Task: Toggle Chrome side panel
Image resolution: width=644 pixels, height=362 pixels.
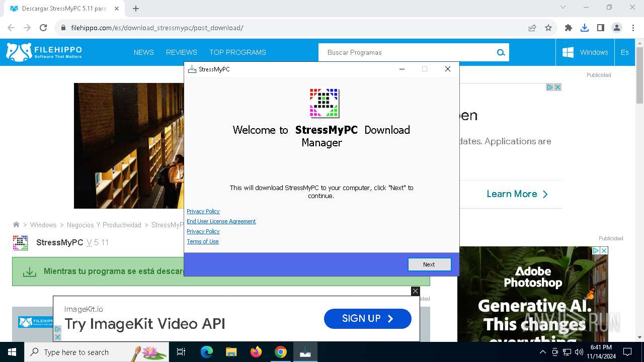Action: point(601,28)
